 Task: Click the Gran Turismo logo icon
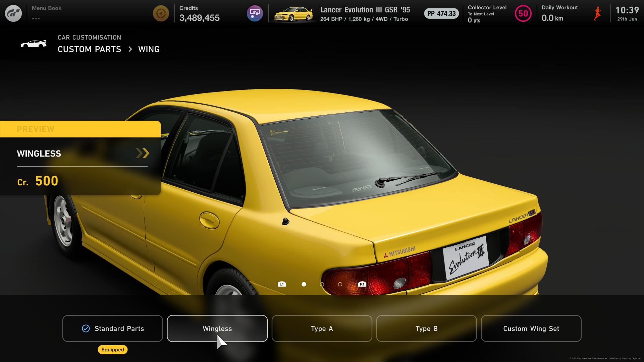coord(13,13)
